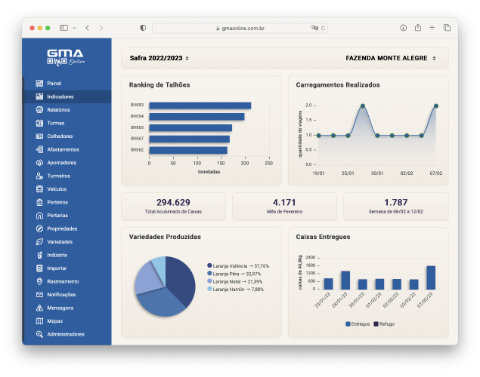
Task: Click the Importar link in sidebar
Action: (x=57, y=268)
